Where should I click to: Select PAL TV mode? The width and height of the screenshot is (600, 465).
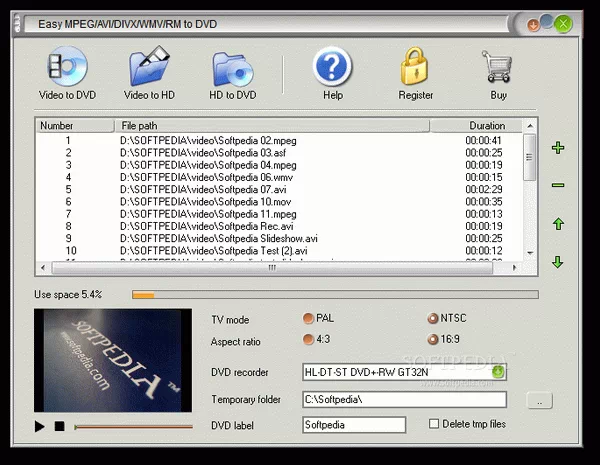pos(308,319)
